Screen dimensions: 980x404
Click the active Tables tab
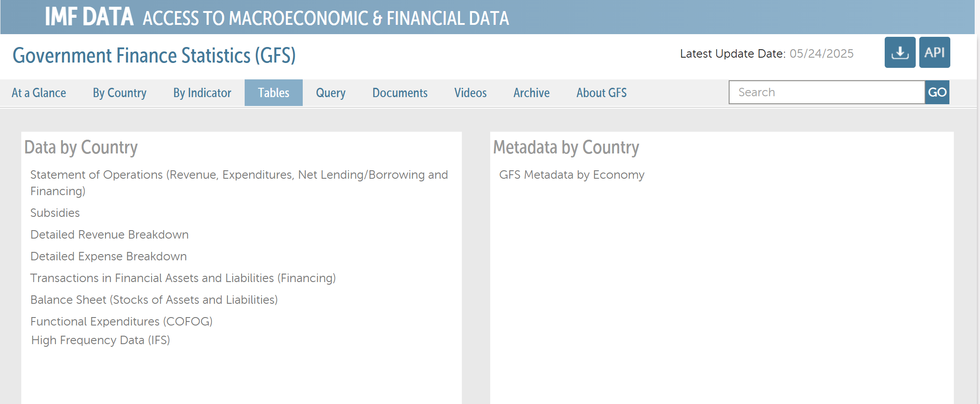click(x=273, y=93)
